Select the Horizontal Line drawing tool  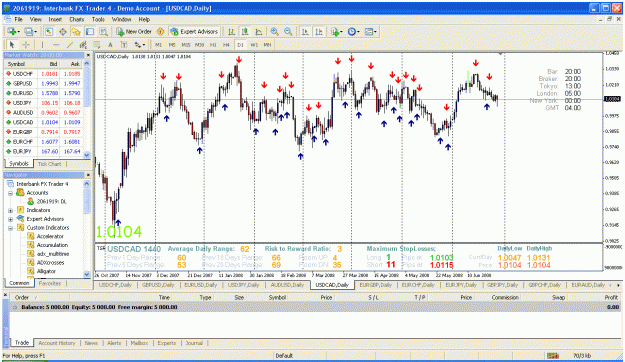pos(56,45)
